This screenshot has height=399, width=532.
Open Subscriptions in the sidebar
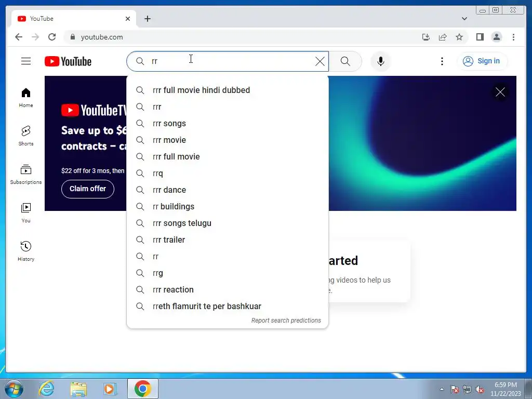pyautogui.click(x=26, y=175)
